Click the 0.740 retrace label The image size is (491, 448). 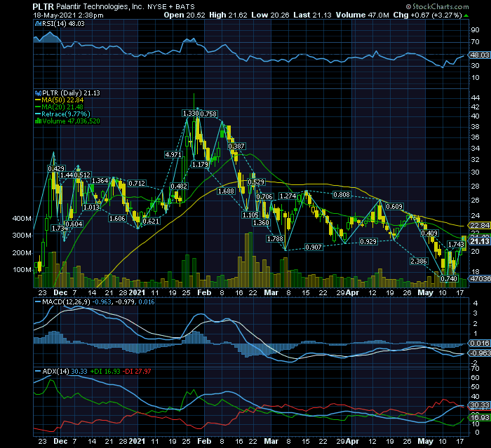pyautogui.click(x=449, y=278)
